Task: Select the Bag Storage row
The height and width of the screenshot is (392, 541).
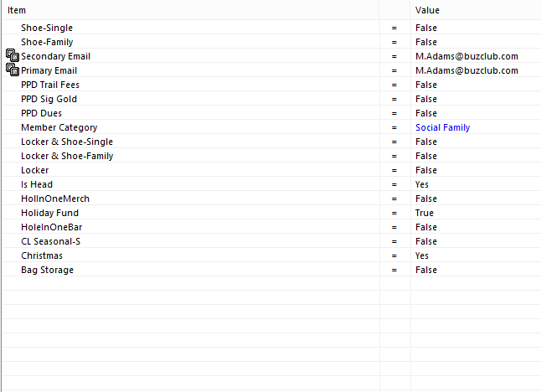Action: coord(47,270)
